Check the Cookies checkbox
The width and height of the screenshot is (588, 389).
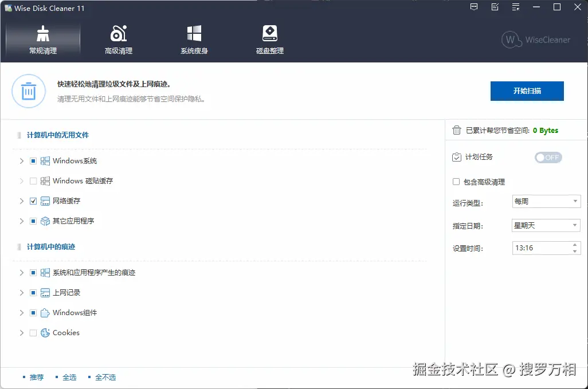pyautogui.click(x=33, y=333)
